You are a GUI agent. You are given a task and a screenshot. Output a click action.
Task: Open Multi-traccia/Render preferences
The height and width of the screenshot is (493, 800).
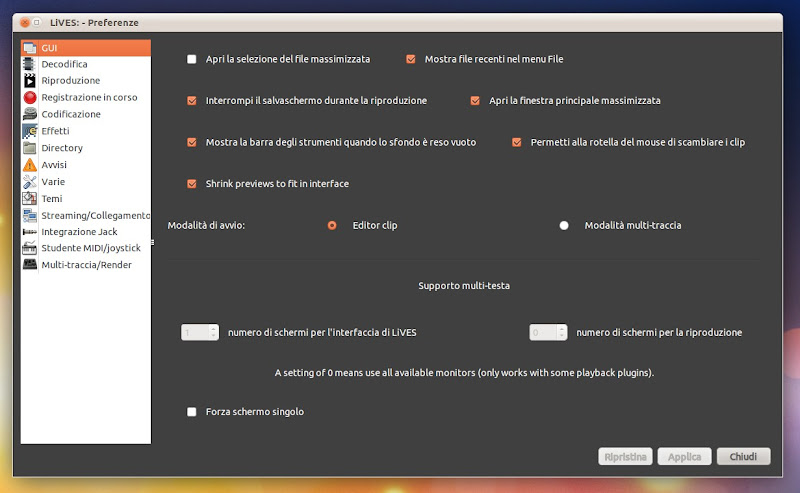(86, 265)
